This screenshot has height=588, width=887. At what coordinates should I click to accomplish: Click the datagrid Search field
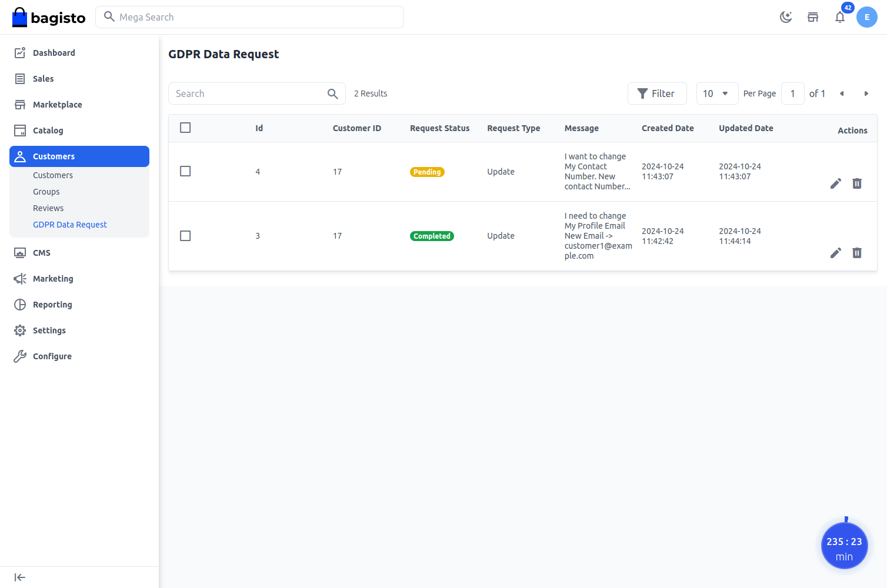(256, 93)
